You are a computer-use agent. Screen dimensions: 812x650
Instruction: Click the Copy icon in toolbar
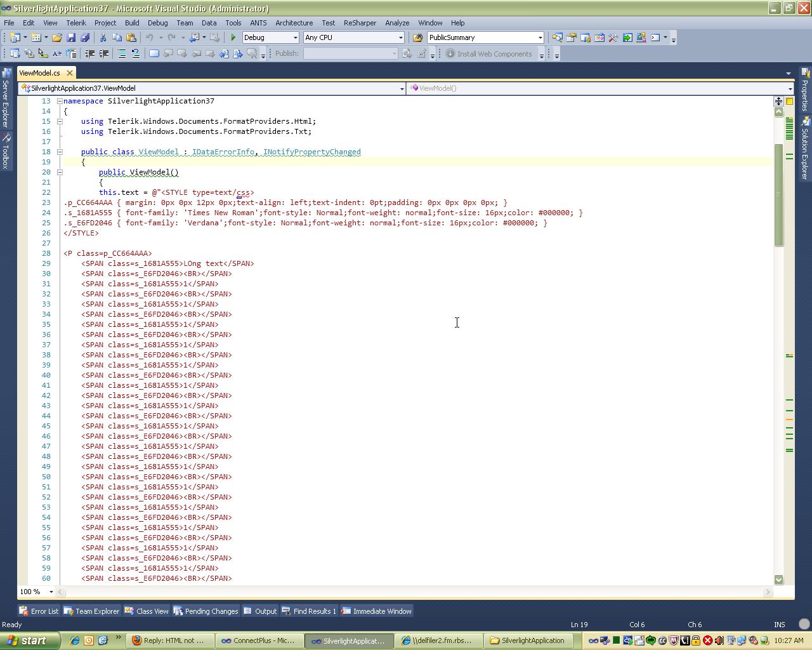coord(117,37)
